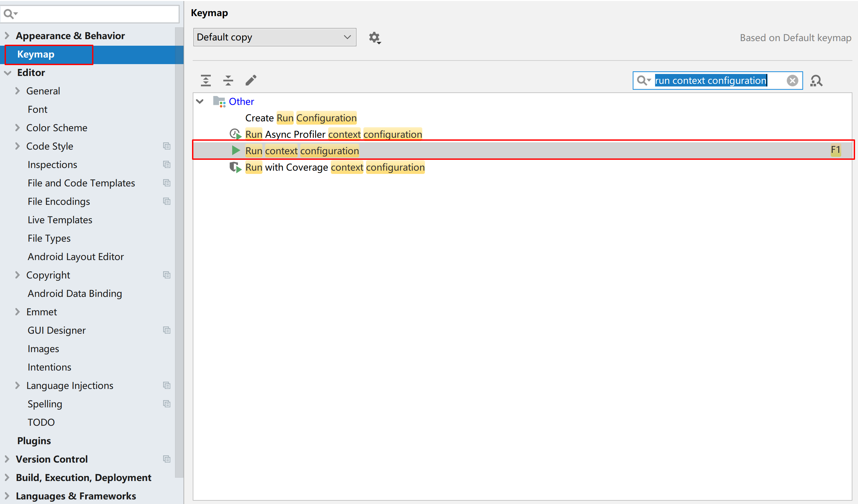The height and width of the screenshot is (504, 858).
Task: Open Live Templates settings page
Action: 60,220
